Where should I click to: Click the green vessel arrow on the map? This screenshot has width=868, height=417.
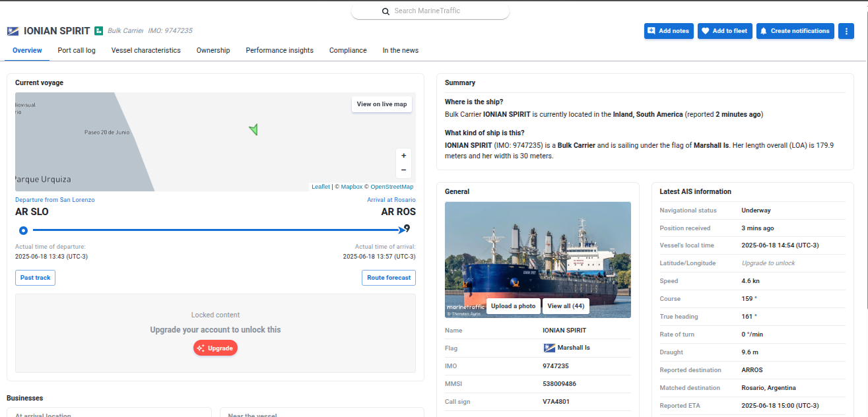pyautogui.click(x=253, y=129)
